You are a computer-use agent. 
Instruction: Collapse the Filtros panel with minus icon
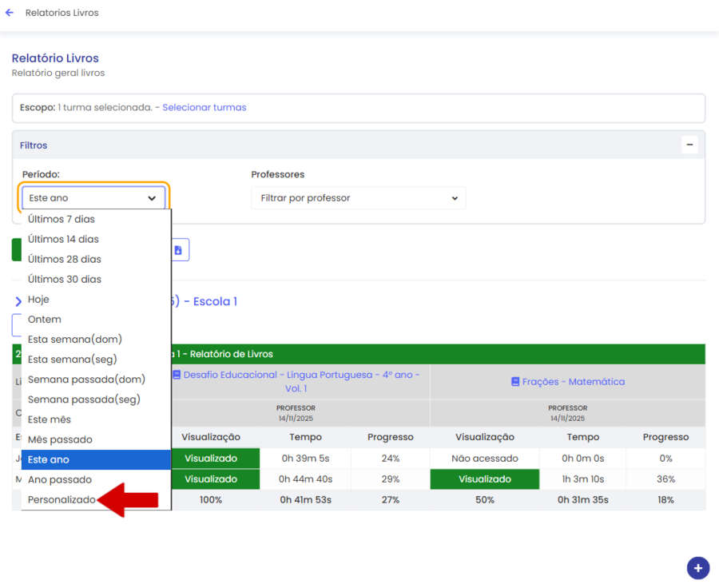(x=689, y=145)
